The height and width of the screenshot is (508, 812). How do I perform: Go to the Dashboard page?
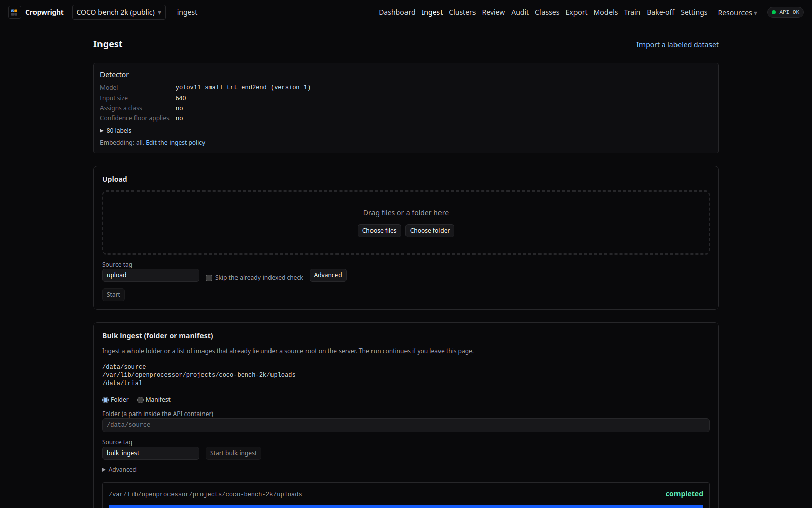[397, 12]
